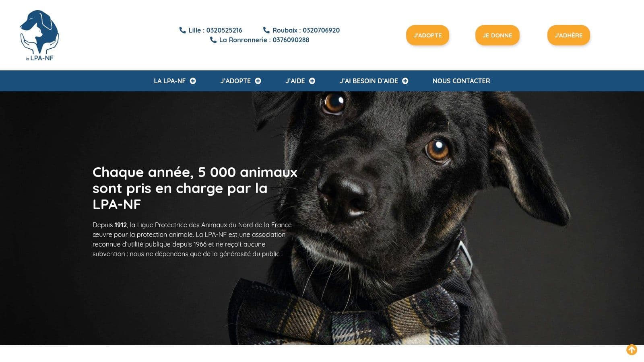This screenshot has height=362, width=644.
Task: Open the J'AI BESOIN D'AIDE menu item
Action: pos(369,81)
